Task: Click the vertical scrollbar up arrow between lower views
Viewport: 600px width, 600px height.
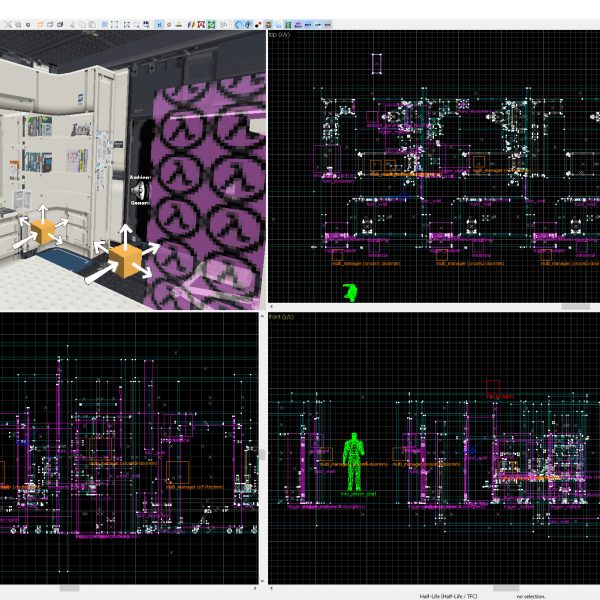Action: (x=262, y=316)
